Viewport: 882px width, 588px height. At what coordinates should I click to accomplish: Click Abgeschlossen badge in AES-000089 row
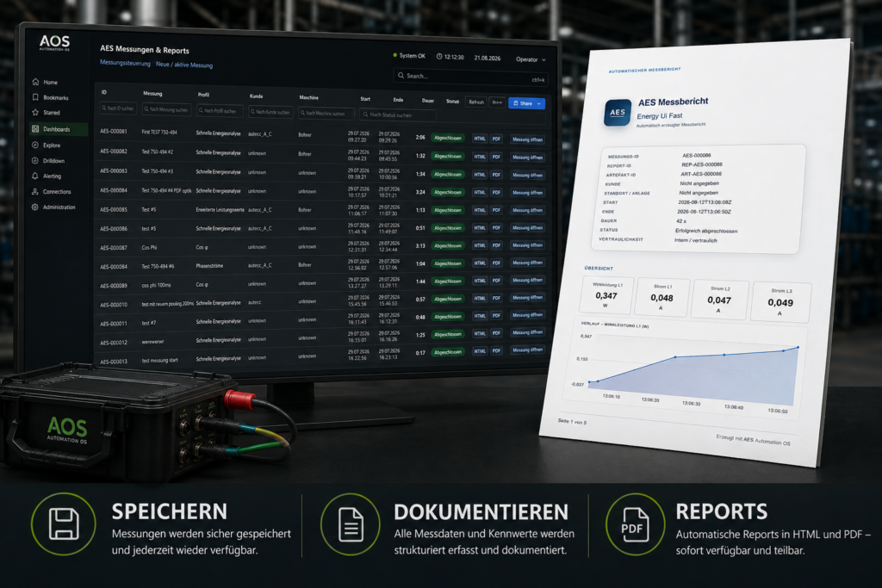coord(448,281)
